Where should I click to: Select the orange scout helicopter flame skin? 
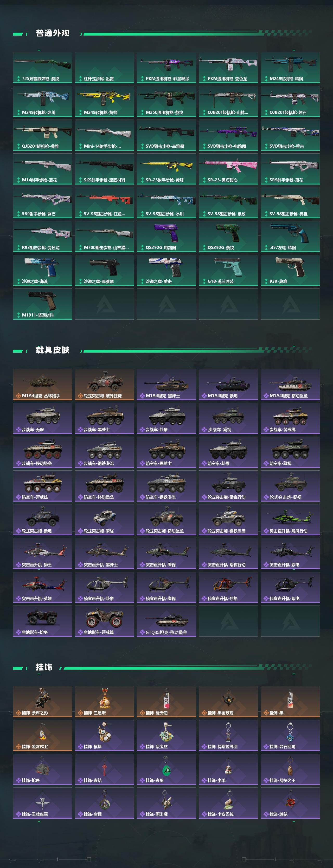point(228,587)
